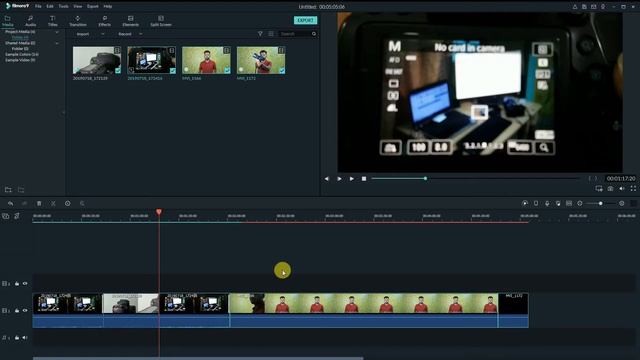
Task: Open the preview display settings monitor icon
Action: point(599,189)
